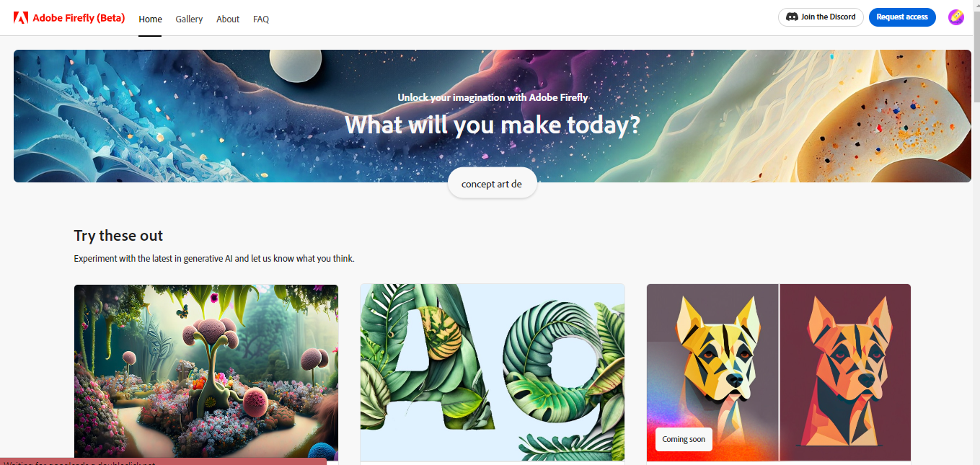Open the Gallery tab

(x=189, y=19)
